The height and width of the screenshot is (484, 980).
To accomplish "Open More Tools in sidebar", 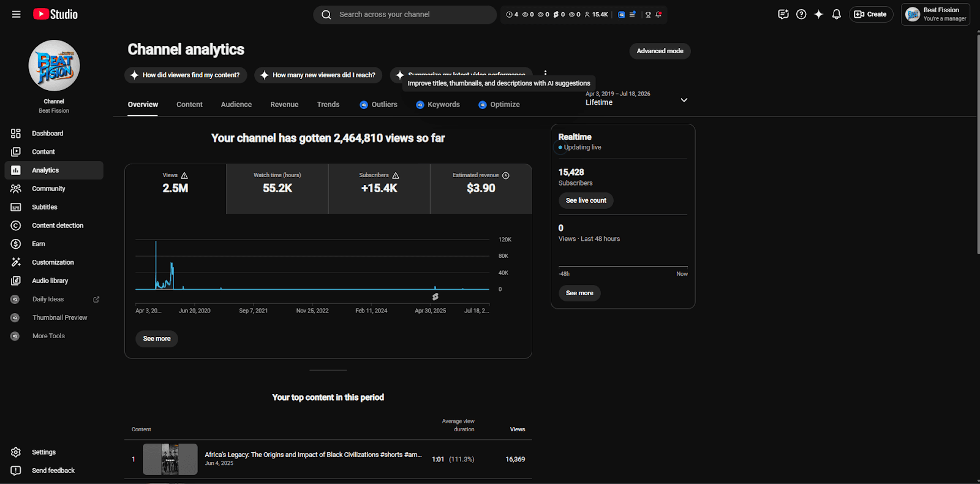I will (54, 336).
